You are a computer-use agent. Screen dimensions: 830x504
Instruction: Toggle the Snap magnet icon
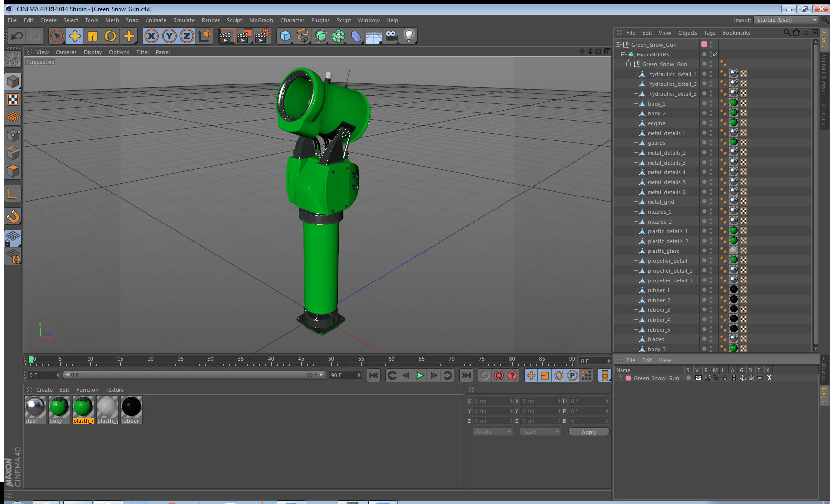13,217
